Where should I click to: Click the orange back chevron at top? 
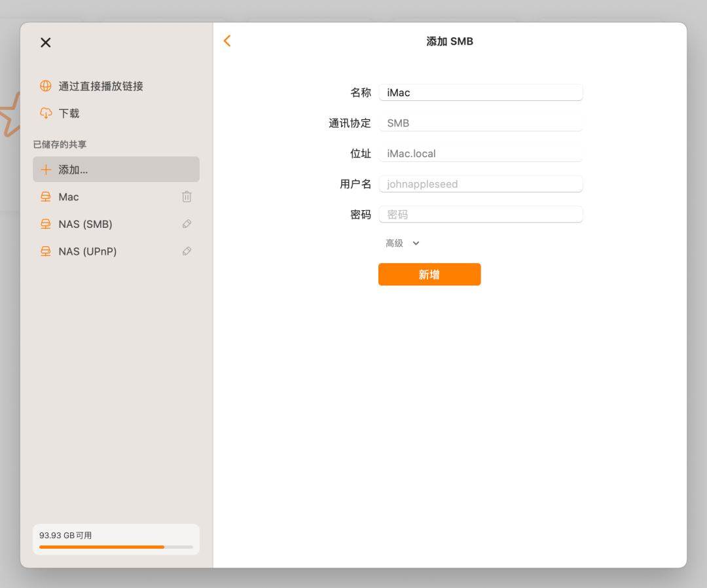tap(227, 41)
